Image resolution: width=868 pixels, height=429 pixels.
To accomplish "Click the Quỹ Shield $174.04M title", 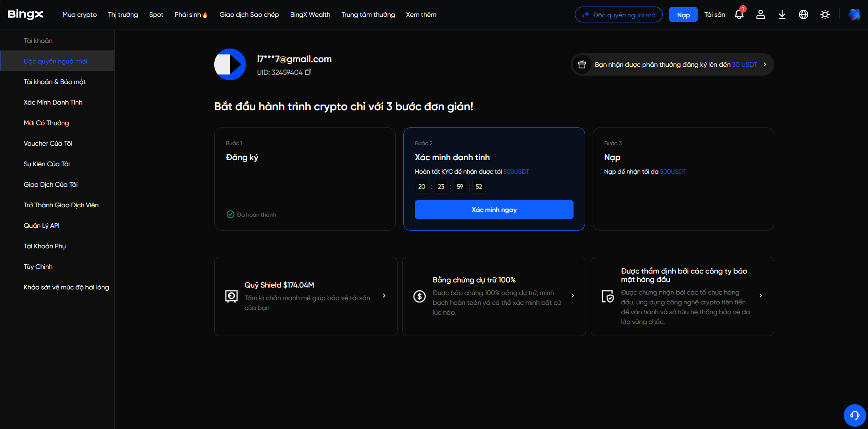I will (279, 285).
